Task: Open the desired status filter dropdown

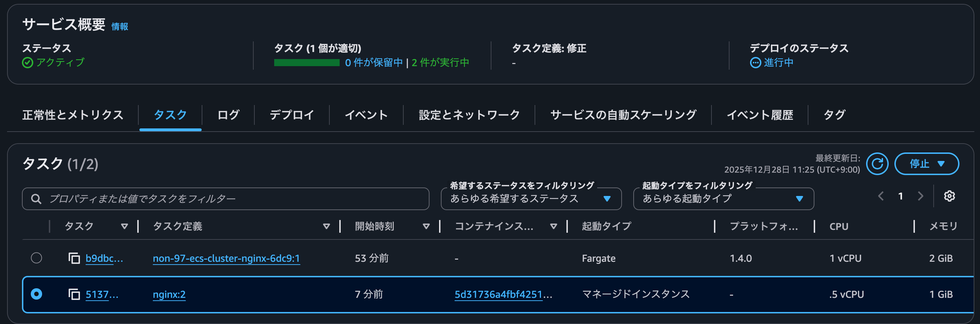Action: pos(531,198)
